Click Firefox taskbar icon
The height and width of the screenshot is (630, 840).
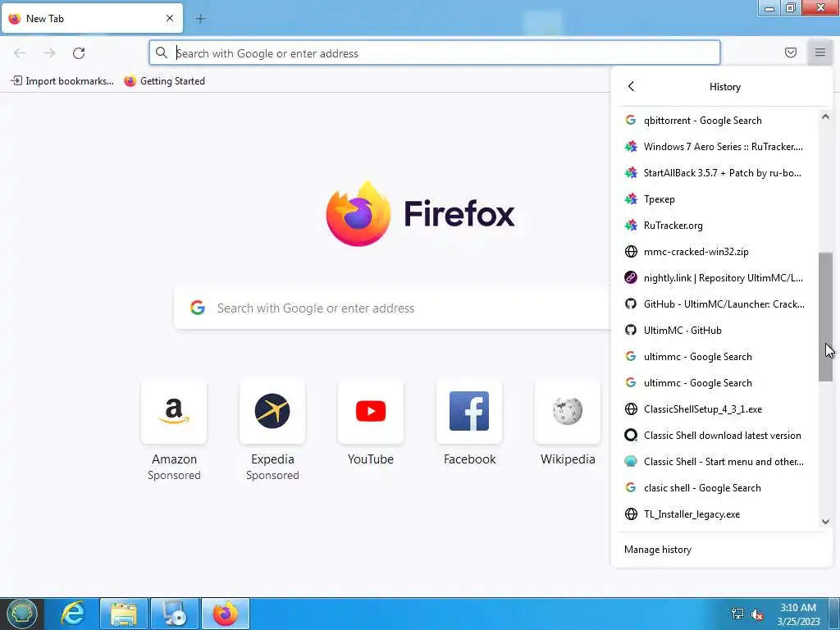[226, 614]
